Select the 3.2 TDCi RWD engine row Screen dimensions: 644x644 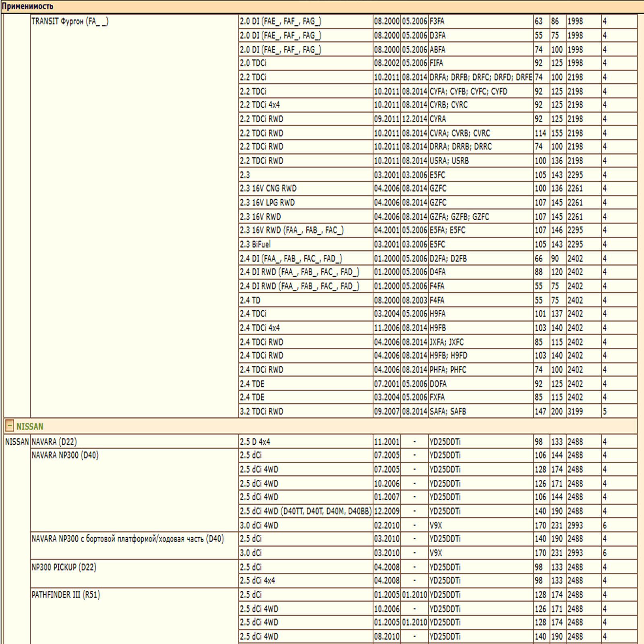pos(262,411)
